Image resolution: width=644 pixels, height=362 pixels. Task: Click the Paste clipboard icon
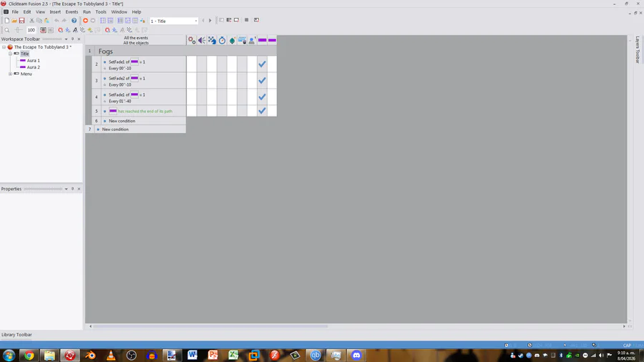[47, 21]
